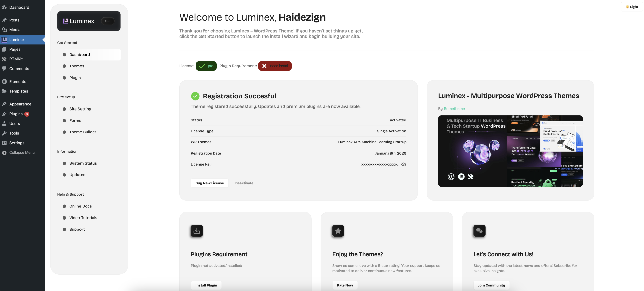Click the Plugins Requirement download icon
This screenshot has width=644, height=291.
[x=197, y=231]
